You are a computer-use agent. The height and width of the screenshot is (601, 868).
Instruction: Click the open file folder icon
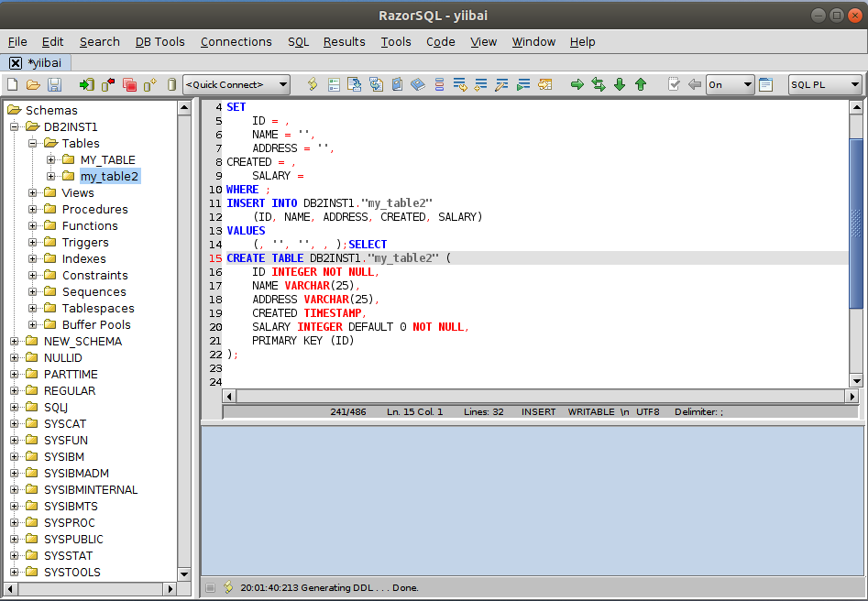coord(33,84)
